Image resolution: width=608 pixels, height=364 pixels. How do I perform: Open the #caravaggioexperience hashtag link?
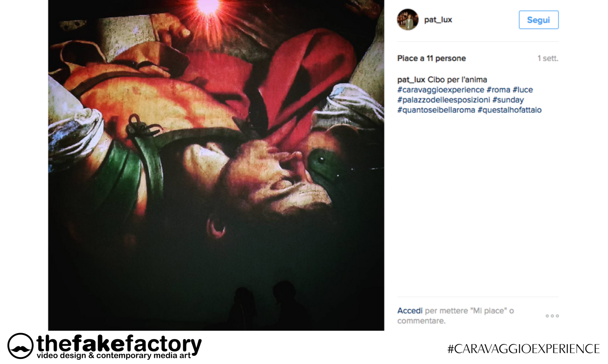(x=440, y=90)
